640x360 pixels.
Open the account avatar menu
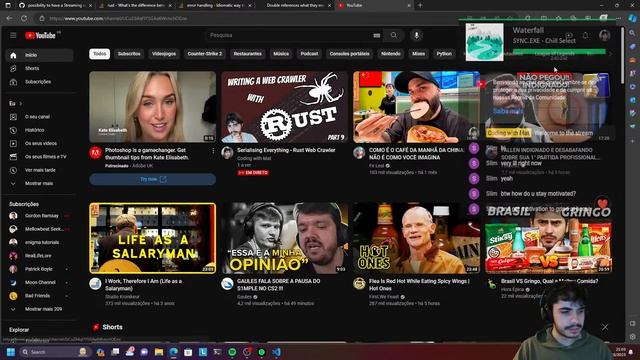[x=604, y=36]
